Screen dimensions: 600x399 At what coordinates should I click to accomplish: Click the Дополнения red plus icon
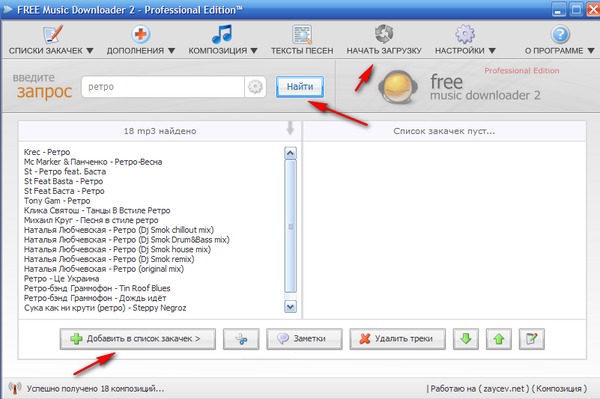(x=140, y=34)
